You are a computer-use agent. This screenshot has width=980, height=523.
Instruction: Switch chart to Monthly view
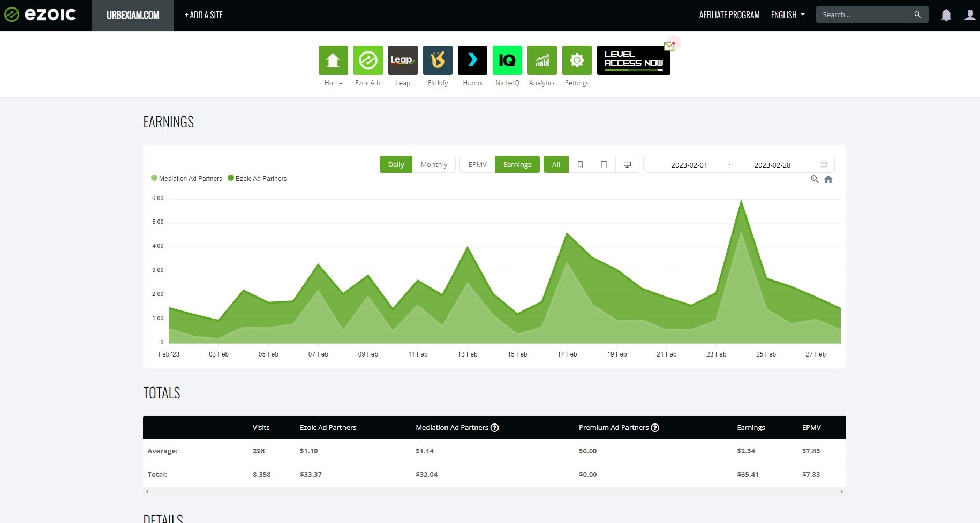(x=434, y=164)
